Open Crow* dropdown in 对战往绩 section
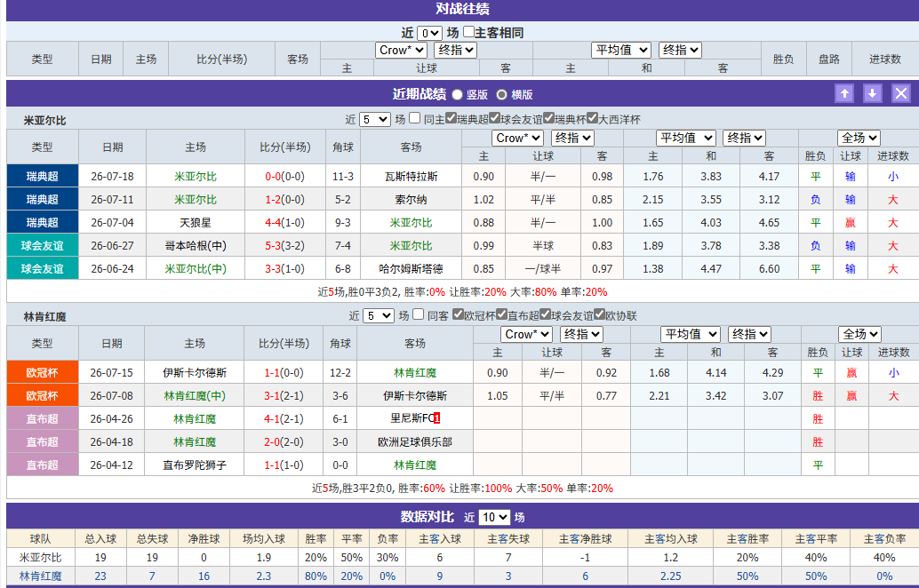Image resolution: width=919 pixels, height=588 pixels. coord(401,51)
